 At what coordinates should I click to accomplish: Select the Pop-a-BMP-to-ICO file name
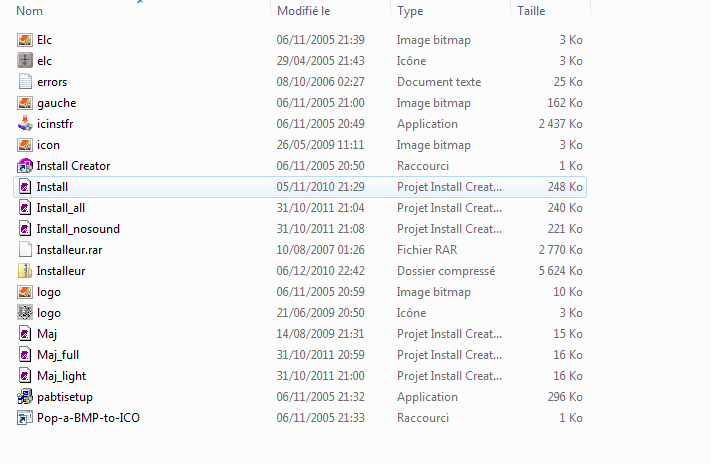click(x=88, y=418)
